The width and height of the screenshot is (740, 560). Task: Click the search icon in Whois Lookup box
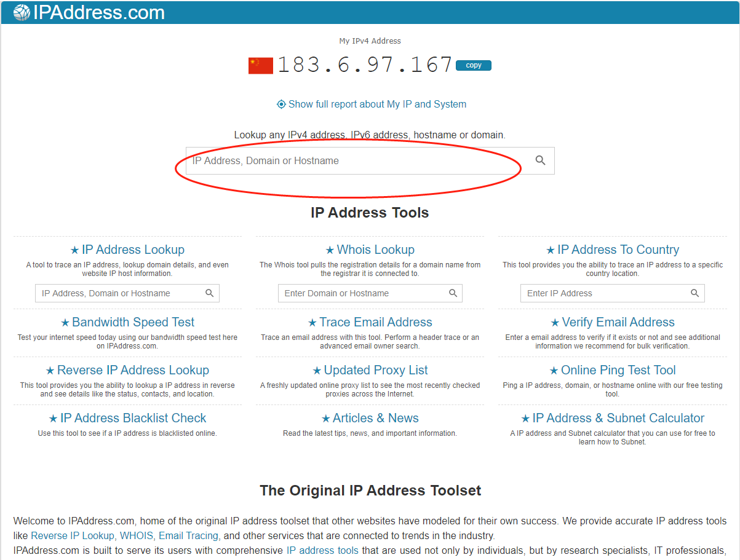[453, 293]
